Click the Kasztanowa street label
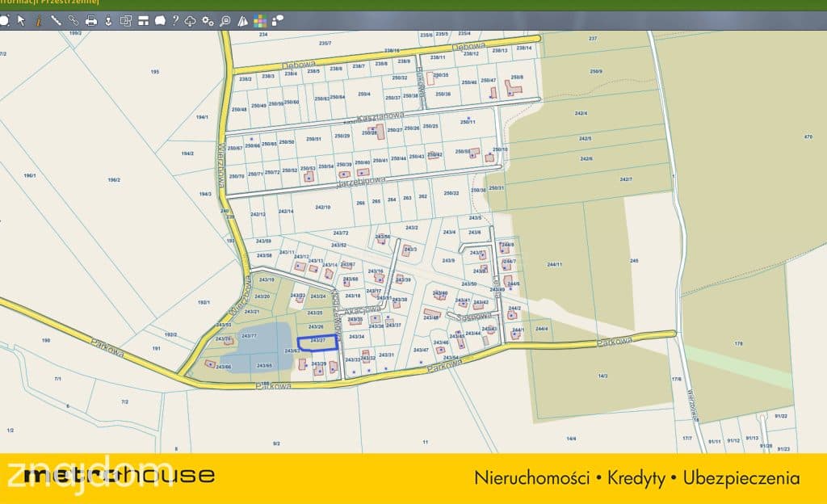The image size is (827, 504). (381, 117)
